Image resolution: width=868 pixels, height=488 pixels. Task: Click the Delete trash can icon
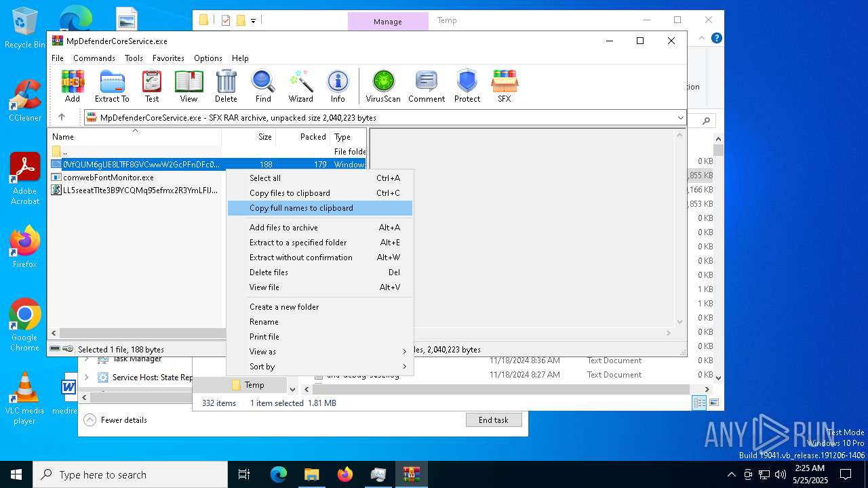click(226, 86)
